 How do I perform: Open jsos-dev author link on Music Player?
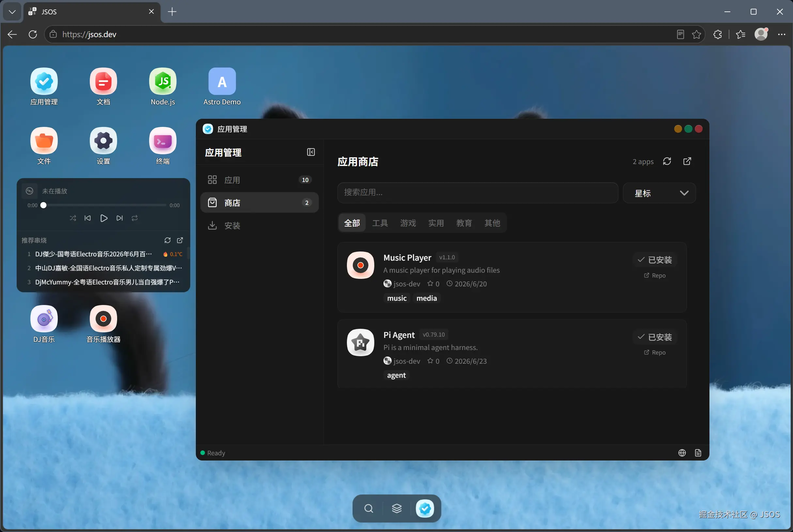402,284
